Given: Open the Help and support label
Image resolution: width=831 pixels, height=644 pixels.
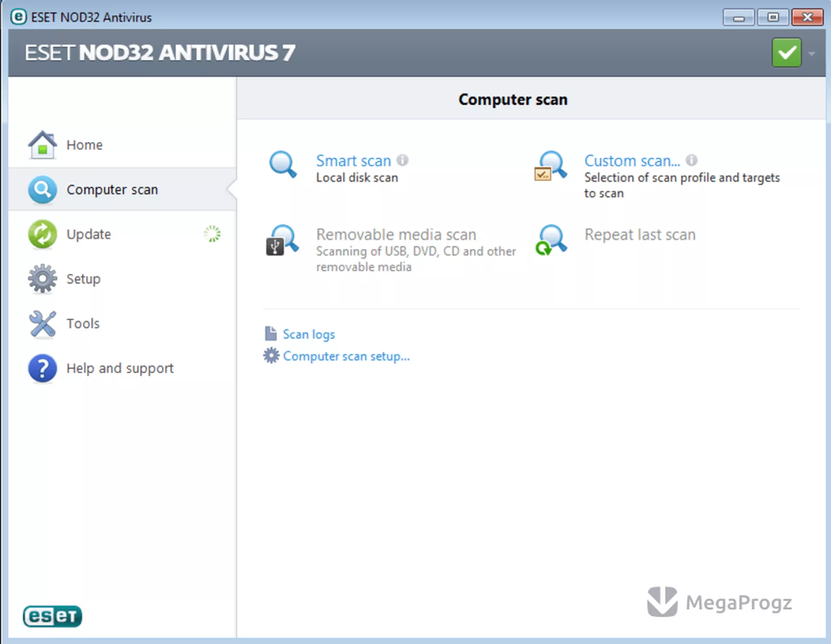Looking at the screenshot, I should (x=120, y=368).
